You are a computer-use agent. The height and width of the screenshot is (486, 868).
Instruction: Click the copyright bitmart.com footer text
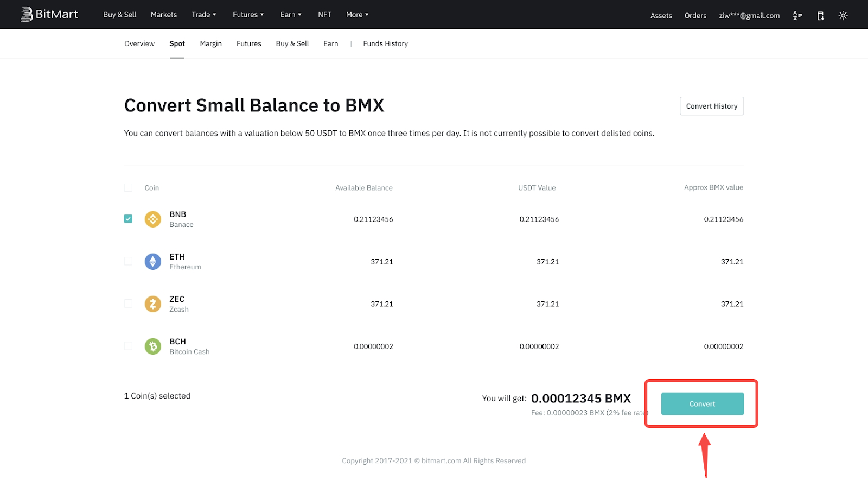[x=434, y=461]
